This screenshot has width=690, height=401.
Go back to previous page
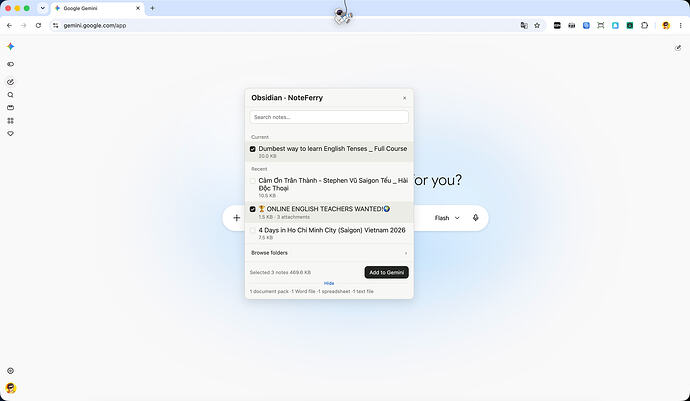9,26
